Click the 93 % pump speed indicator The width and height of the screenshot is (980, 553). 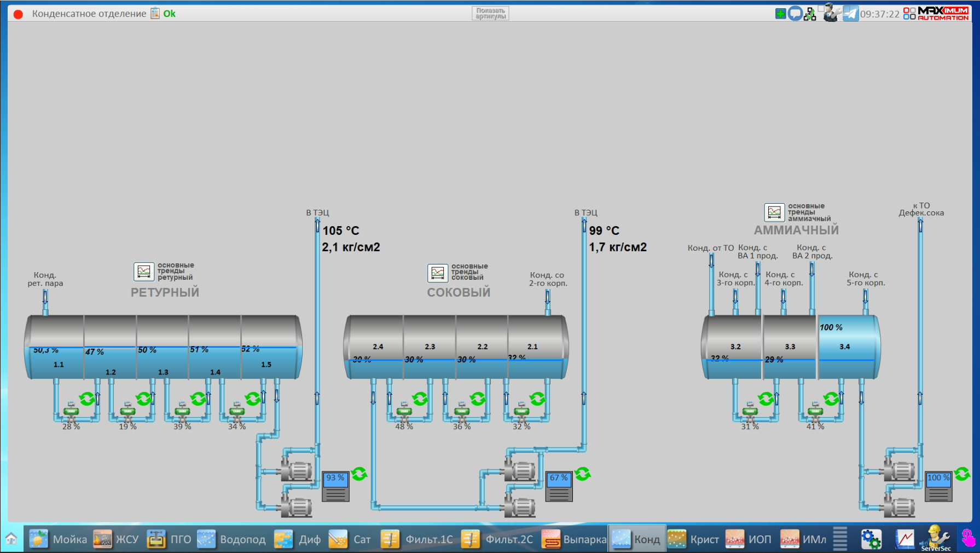[335, 486]
